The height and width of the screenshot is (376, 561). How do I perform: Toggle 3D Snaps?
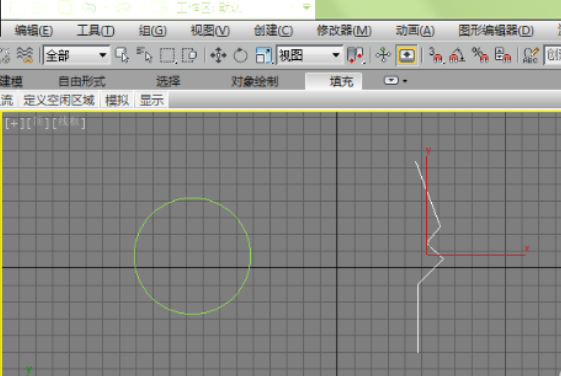coord(435,55)
